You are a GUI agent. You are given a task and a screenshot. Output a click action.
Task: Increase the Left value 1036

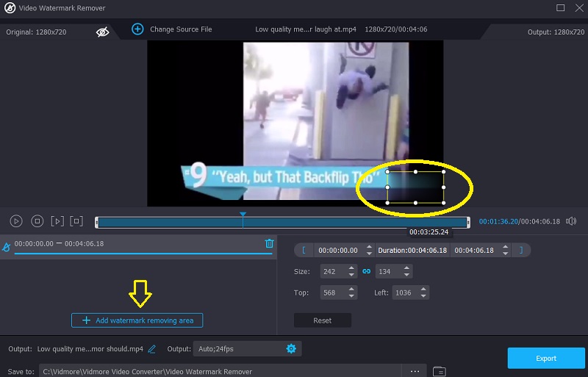[423, 290]
